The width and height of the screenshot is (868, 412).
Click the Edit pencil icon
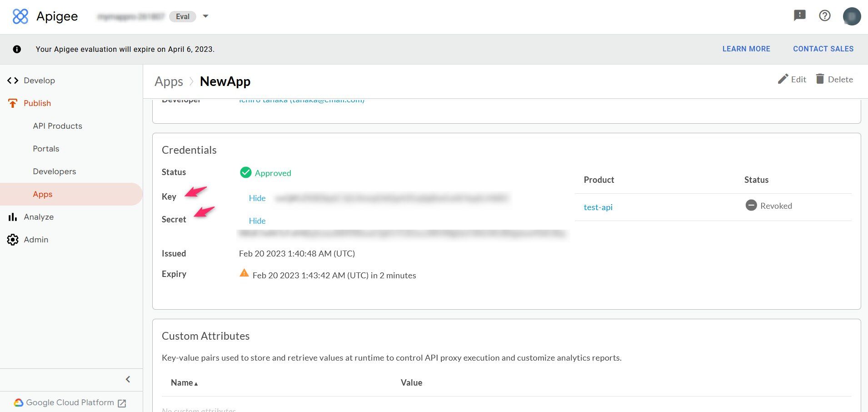coord(783,79)
